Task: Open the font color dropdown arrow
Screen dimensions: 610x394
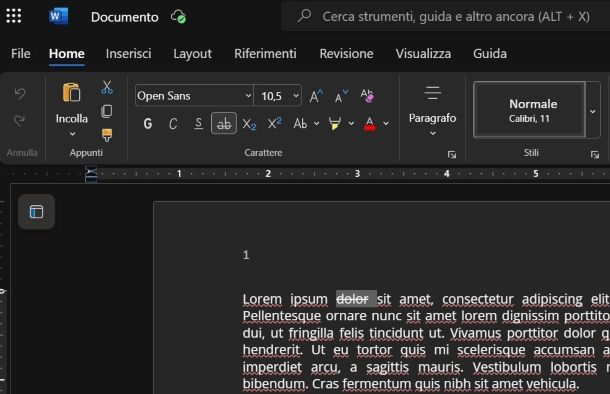Action: click(386, 123)
